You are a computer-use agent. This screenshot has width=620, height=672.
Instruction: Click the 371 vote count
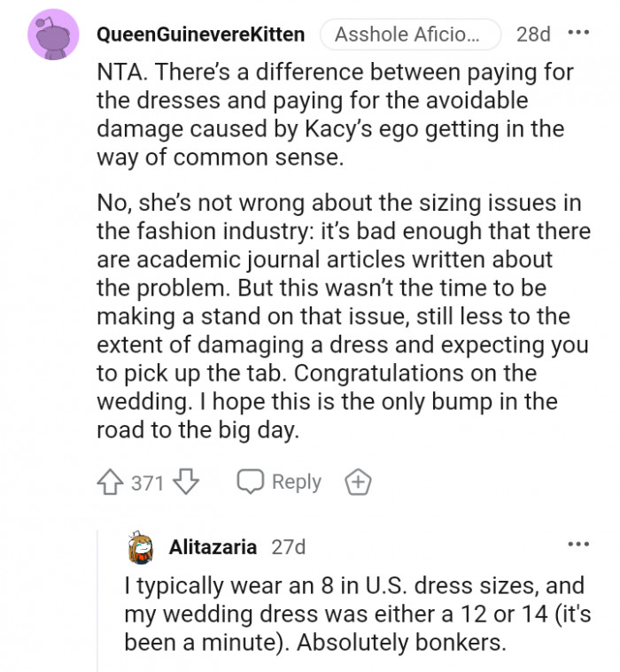(x=146, y=483)
